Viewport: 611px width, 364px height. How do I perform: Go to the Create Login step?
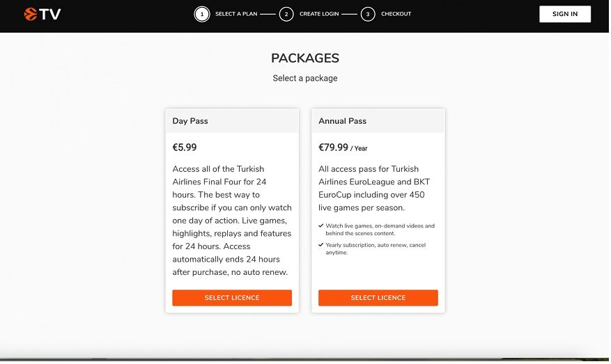click(x=319, y=14)
